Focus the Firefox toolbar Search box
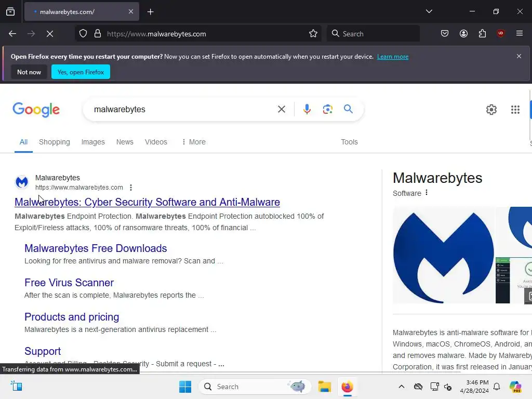This screenshot has width=532, height=399. click(x=373, y=34)
